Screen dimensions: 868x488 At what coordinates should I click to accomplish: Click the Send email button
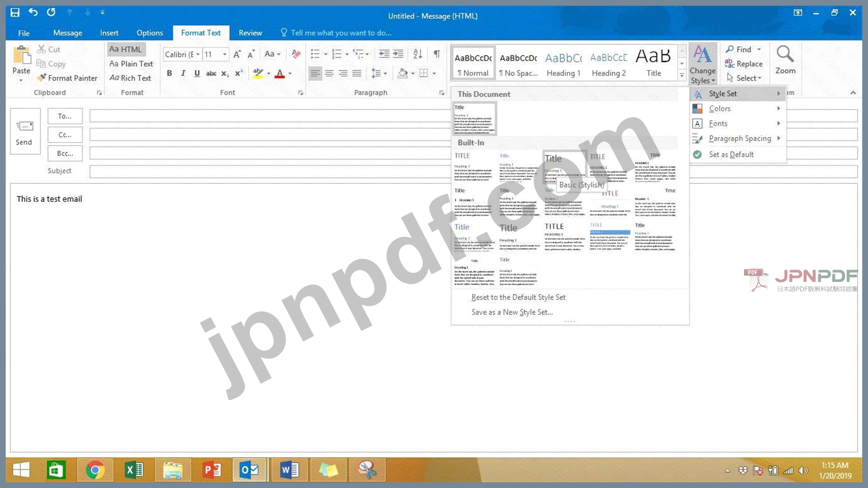(25, 132)
